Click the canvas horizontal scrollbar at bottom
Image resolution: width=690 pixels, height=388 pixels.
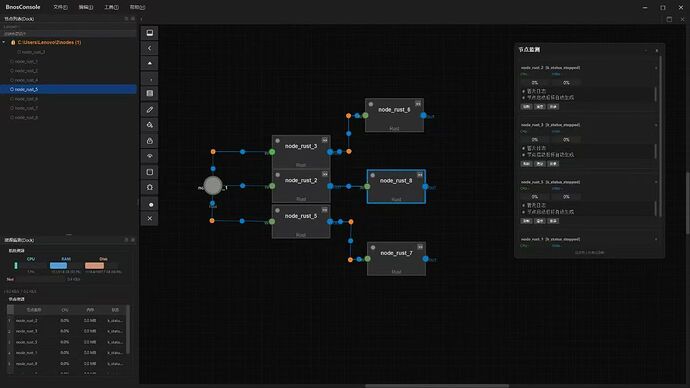point(437,386)
